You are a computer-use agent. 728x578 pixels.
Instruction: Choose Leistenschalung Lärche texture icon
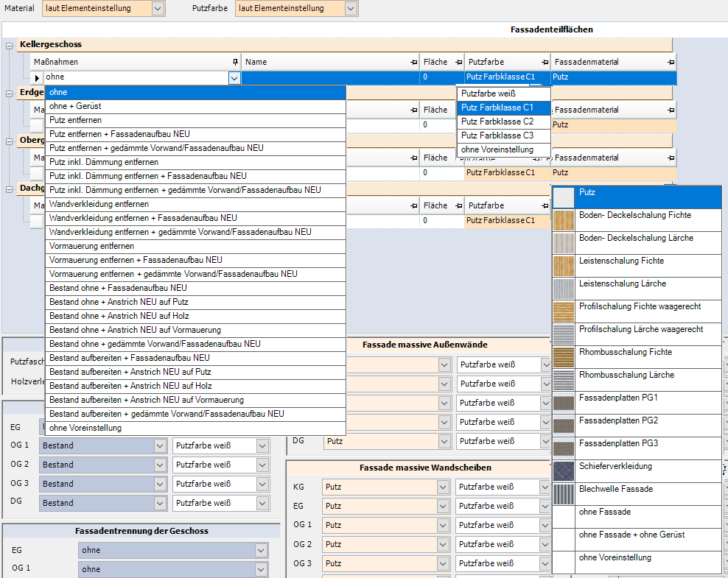pos(564,289)
